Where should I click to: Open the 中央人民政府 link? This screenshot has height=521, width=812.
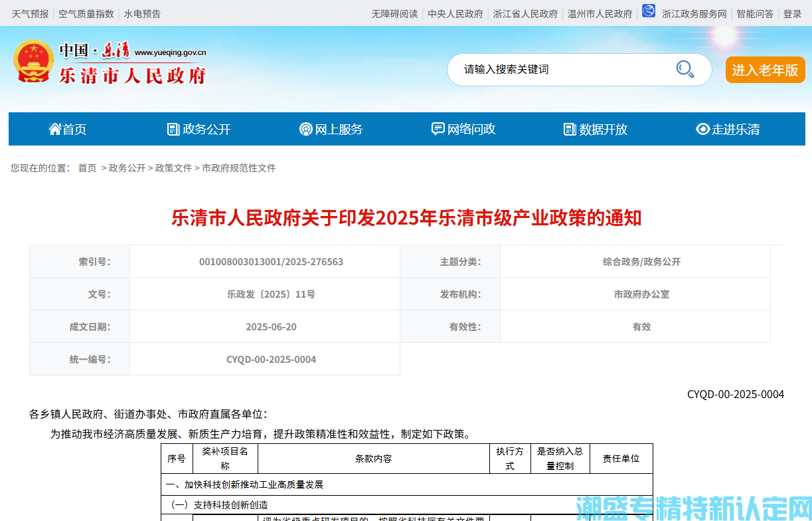click(x=455, y=13)
